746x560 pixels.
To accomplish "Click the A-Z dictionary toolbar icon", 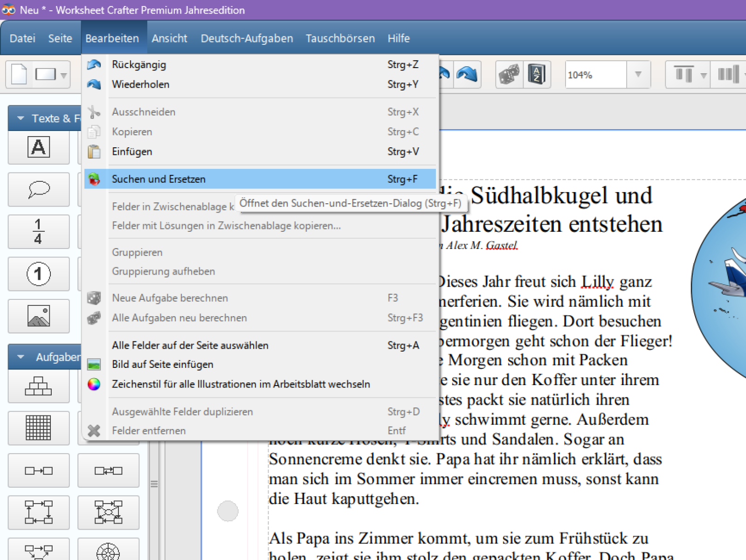I will (x=537, y=75).
